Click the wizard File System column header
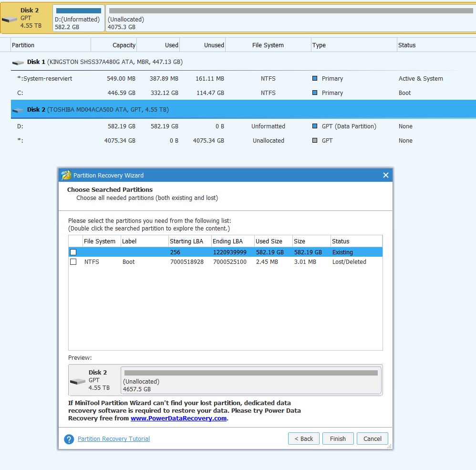The height and width of the screenshot is (470, 476). tap(102, 241)
